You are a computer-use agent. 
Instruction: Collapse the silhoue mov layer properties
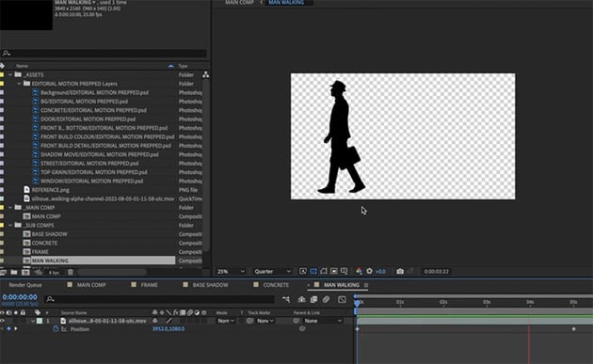point(33,321)
